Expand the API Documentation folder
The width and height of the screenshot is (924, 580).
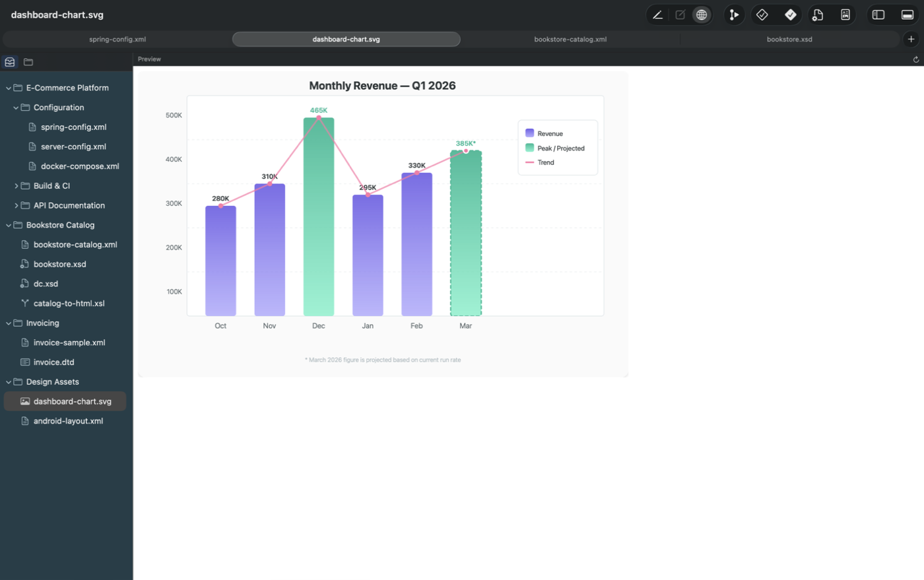16,206
